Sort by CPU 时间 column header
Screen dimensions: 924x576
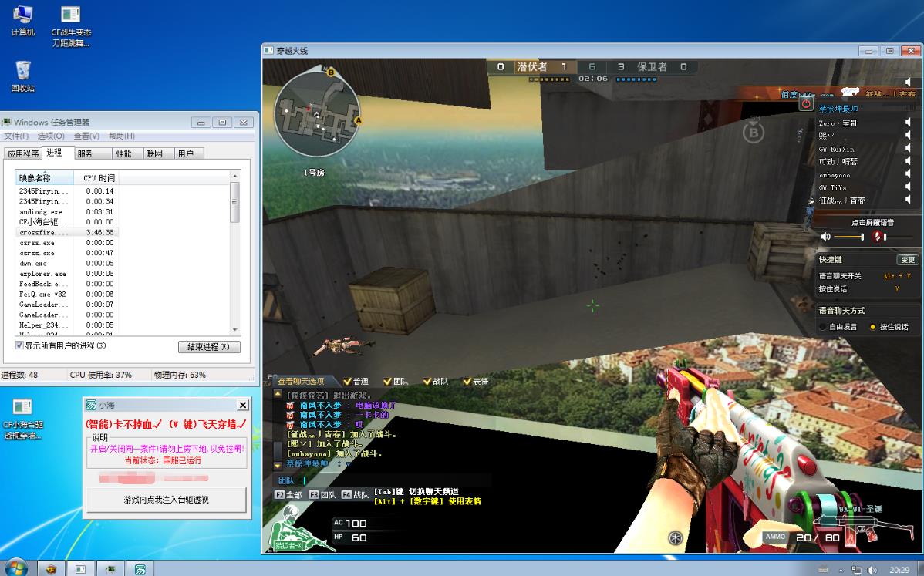click(x=96, y=177)
